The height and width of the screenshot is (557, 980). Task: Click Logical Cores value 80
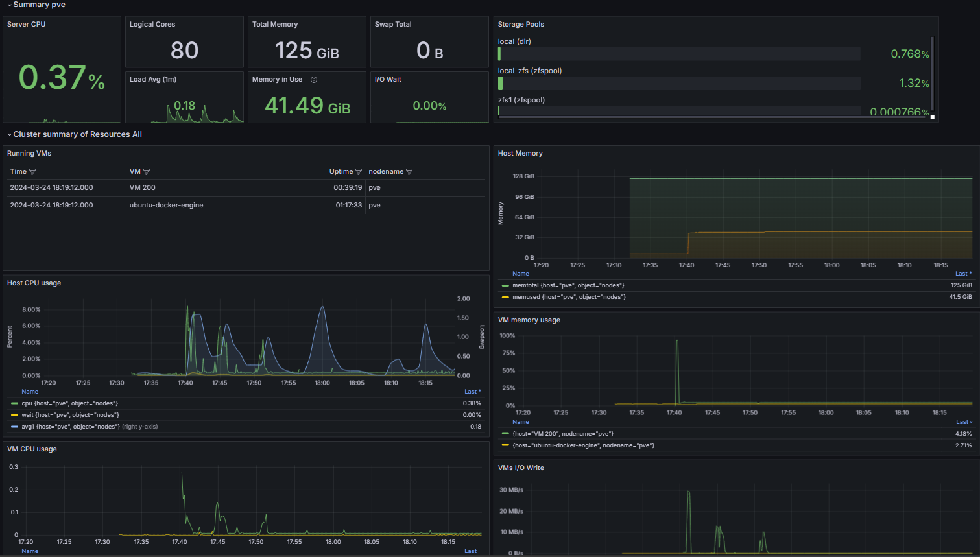184,50
